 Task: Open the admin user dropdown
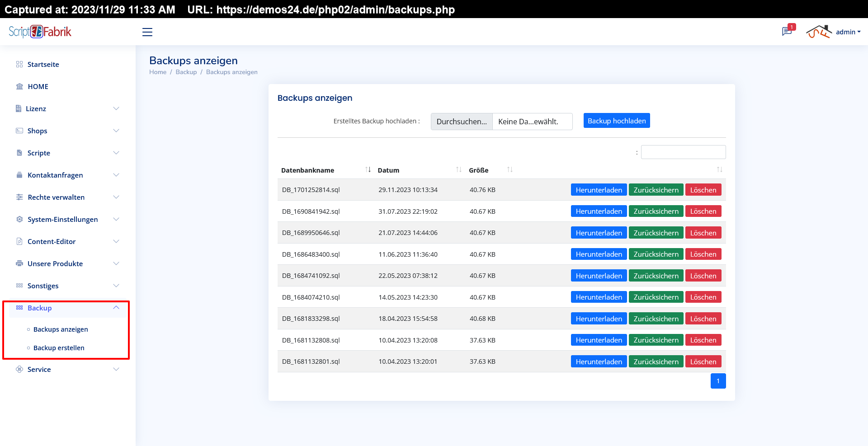pyautogui.click(x=848, y=32)
